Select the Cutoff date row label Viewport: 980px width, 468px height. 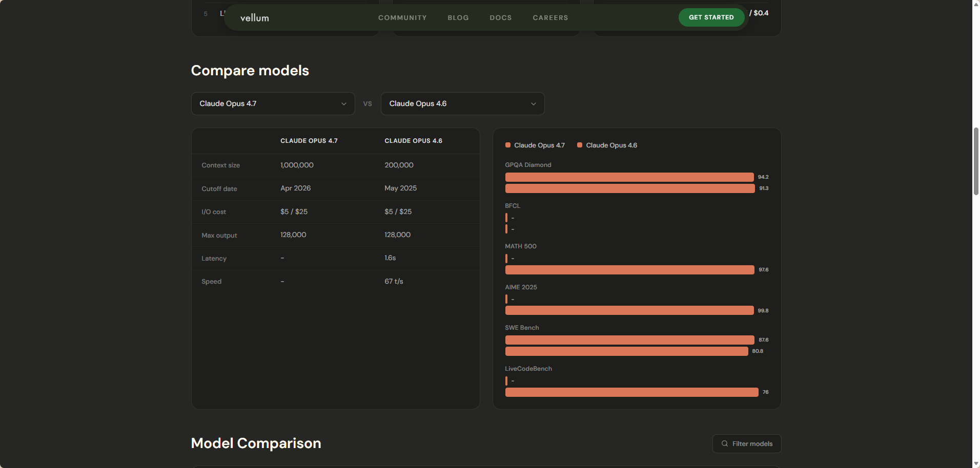(x=219, y=189)
